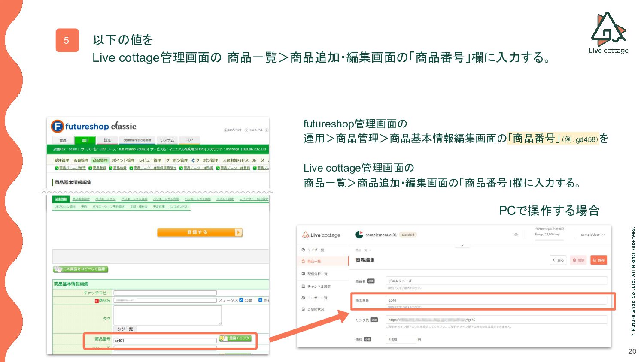Viewport: 644px width, 362px height.
Task: Open 会員管理 menu
Action: coord(81,160)
